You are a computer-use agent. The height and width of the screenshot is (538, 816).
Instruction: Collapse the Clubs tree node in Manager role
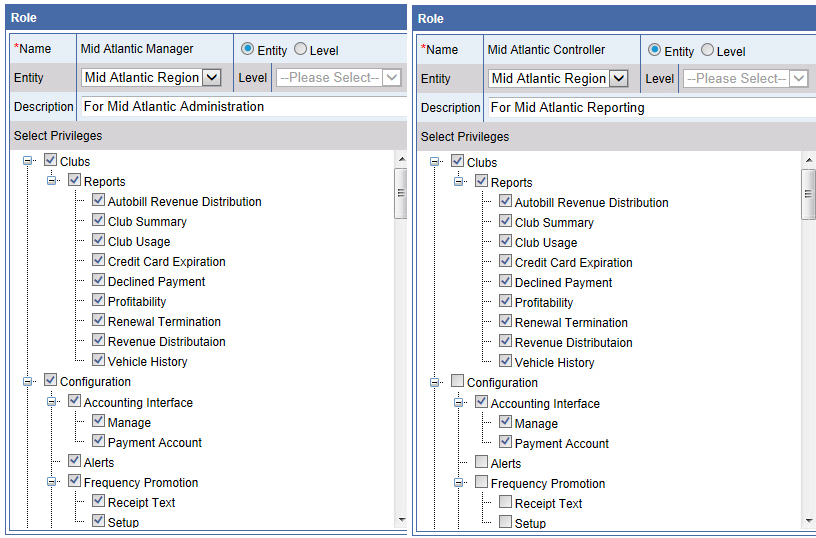pos(28,161)
